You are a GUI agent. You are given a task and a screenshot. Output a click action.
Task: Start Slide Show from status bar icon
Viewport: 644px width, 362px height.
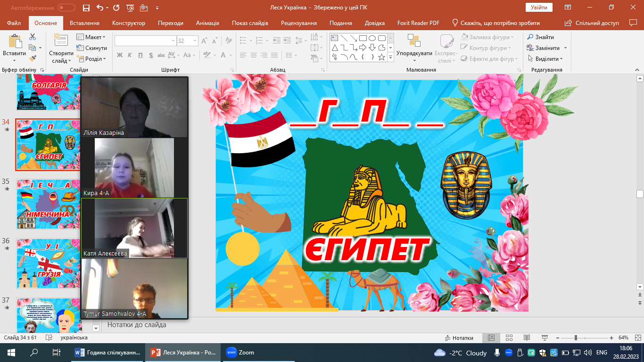coord(544,338)
